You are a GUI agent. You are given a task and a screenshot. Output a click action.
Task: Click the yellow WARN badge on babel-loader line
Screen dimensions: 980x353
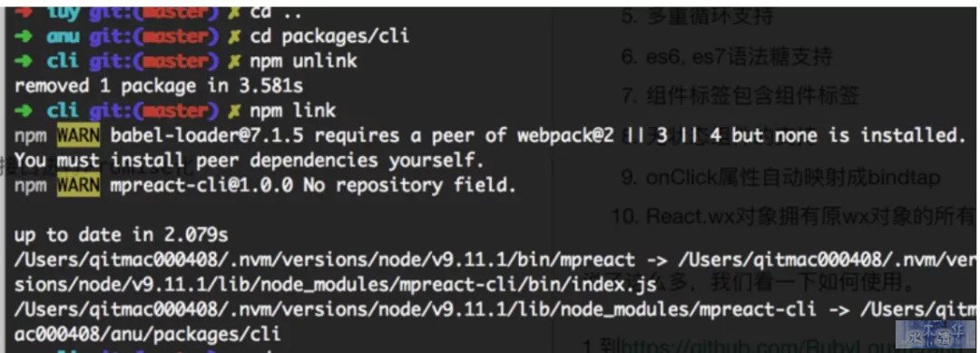click(x=77, y=135)
